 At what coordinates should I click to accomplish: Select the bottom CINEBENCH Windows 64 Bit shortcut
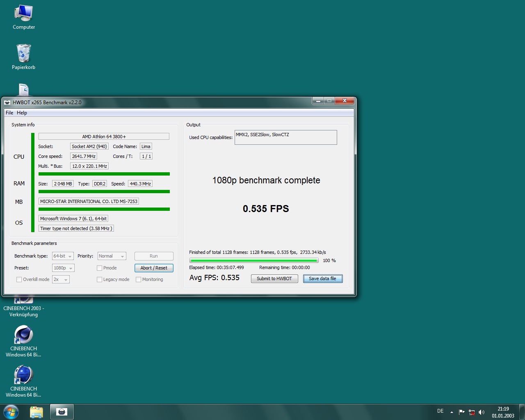pos(23,381)
